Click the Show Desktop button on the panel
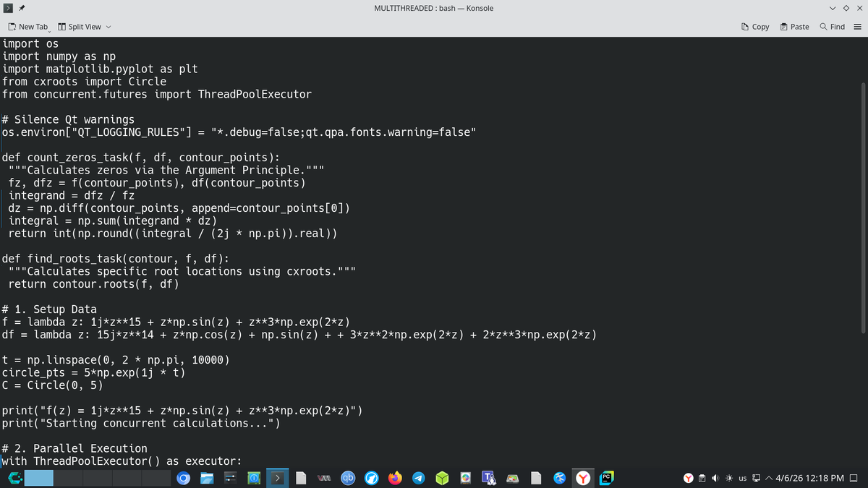Screen dimensions: 868x488 coord(854,478)
